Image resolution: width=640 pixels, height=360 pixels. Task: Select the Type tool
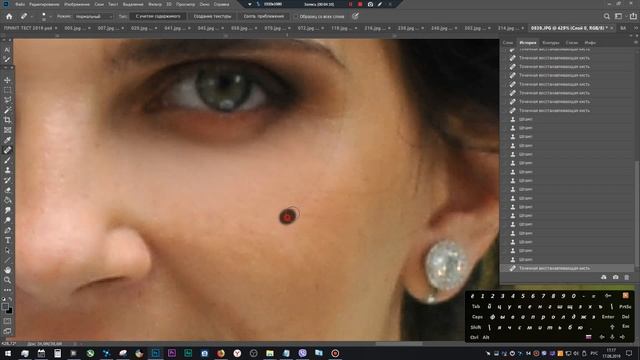tap(7, 240)
